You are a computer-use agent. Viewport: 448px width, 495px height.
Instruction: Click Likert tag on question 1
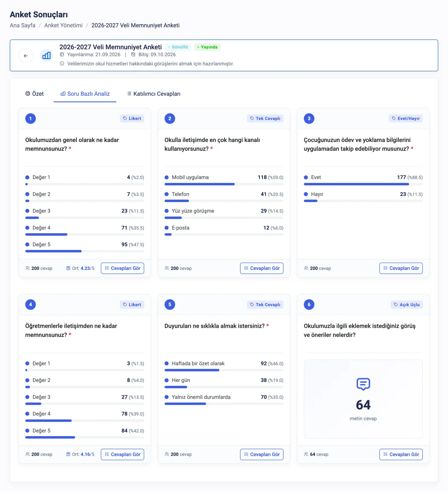tap(132, 118)
